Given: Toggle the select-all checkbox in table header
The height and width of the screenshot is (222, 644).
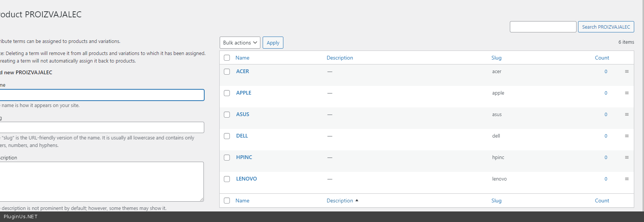Looking at the screenshot, I should tap(227, 58).
